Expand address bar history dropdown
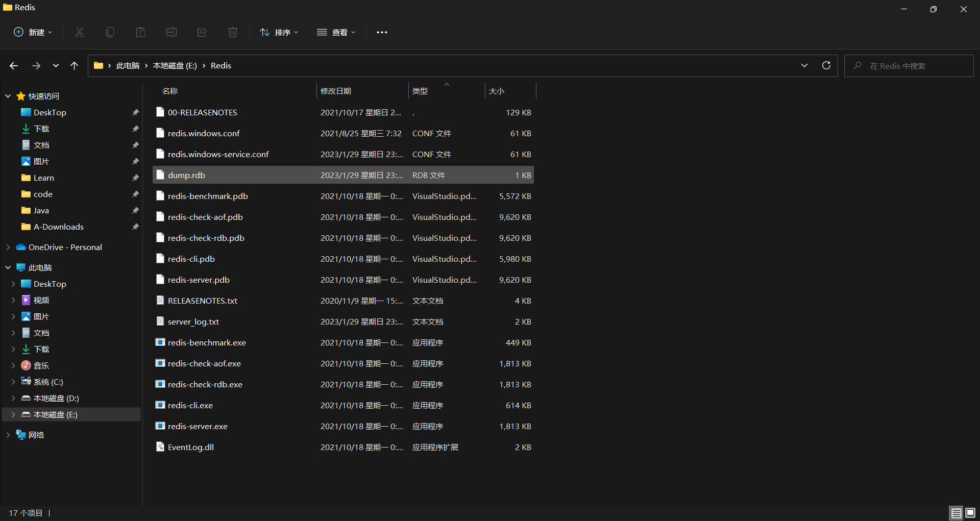Screen dimensions: 980x521 click(804, 65)
